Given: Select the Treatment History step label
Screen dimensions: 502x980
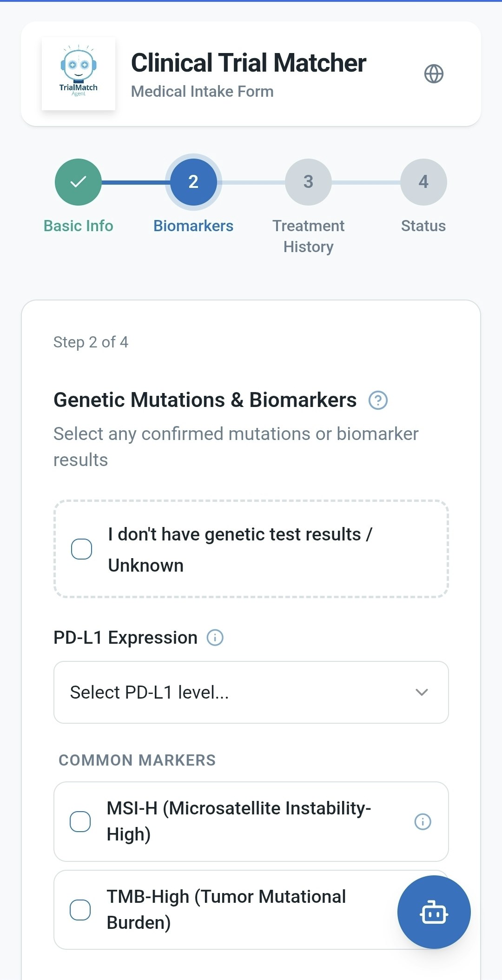Looking at the screenshot, I should [x=308, y=236].
